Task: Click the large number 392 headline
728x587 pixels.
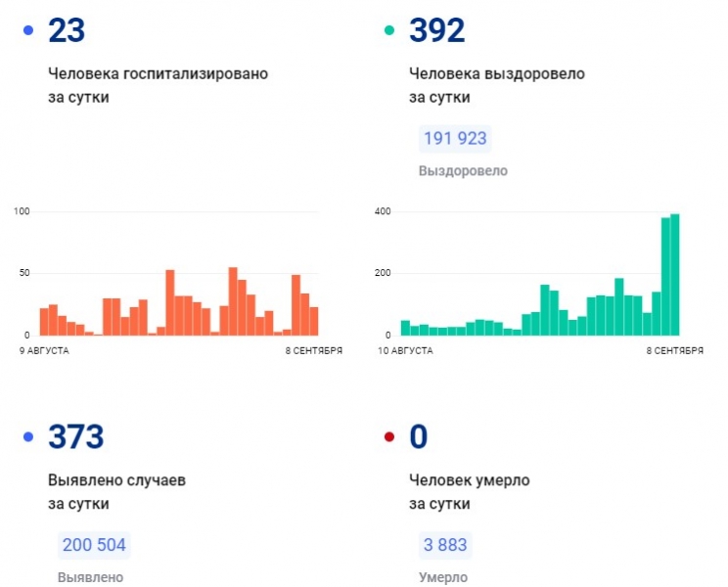Action: point(437,31)
